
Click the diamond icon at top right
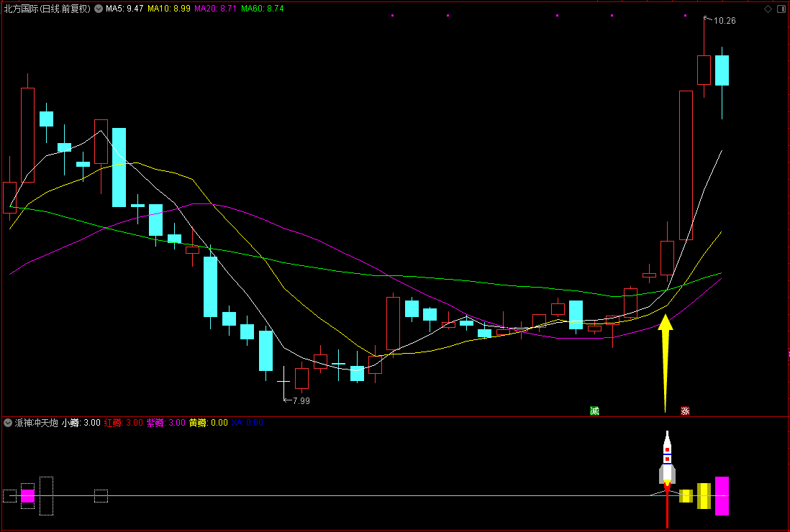768,9
